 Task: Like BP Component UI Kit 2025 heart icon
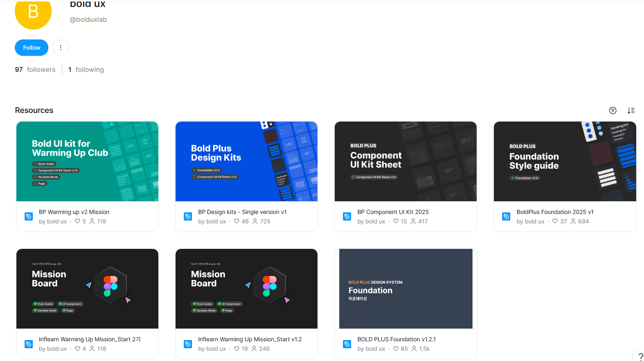pyautogui.click(x=396, y=221)
